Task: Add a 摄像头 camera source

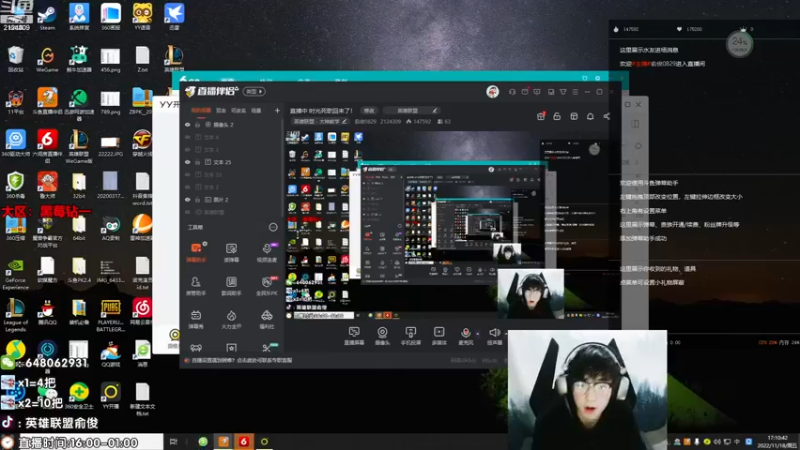Action: click(x=382, y=336)
